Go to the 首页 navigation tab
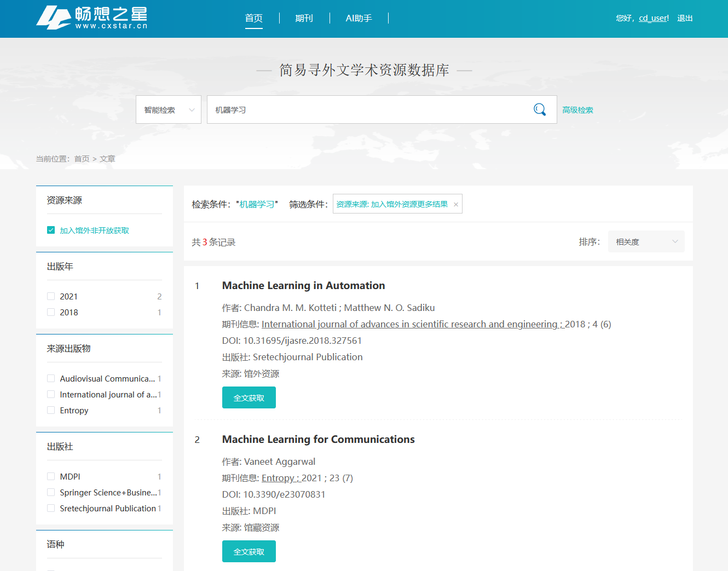Screen dimensions: 728x571 click(253, 18)
